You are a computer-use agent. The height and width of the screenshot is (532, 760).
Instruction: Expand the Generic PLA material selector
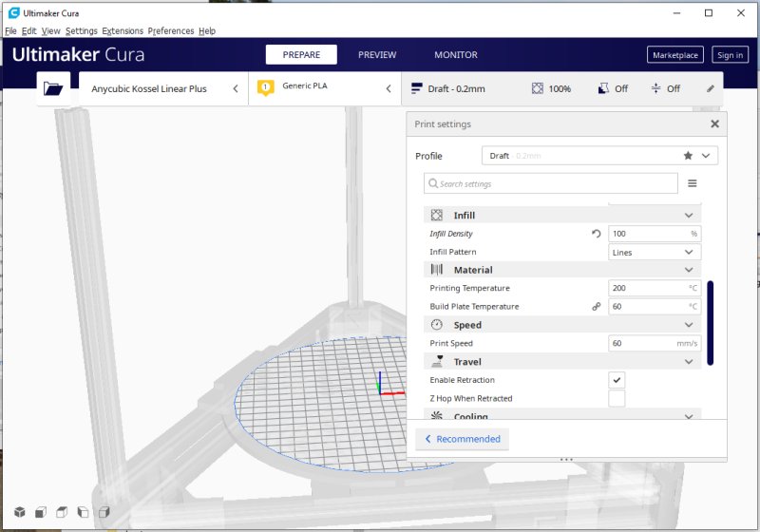click(325, 88)
